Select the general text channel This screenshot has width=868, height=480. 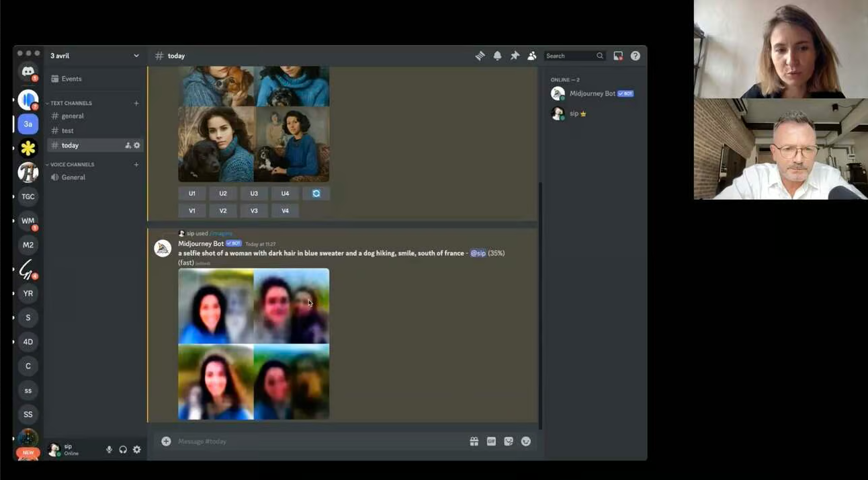point(73,116)
